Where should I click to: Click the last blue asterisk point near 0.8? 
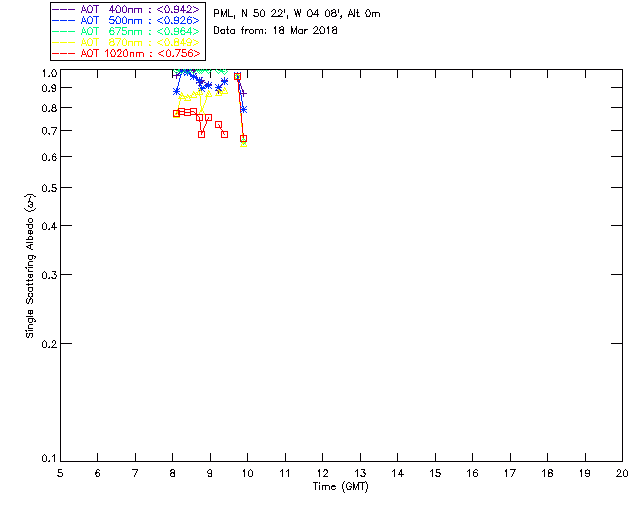(x=244, y=109)
